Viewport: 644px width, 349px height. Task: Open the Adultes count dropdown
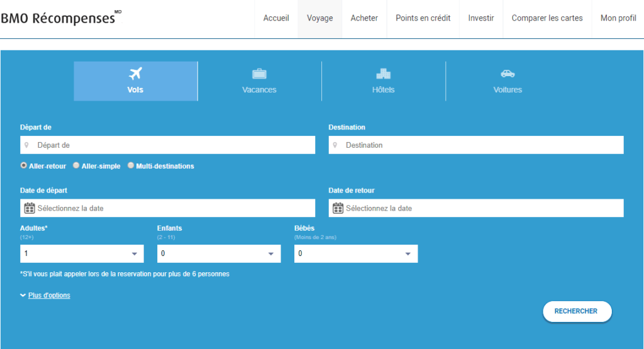(x=82, y=253)
